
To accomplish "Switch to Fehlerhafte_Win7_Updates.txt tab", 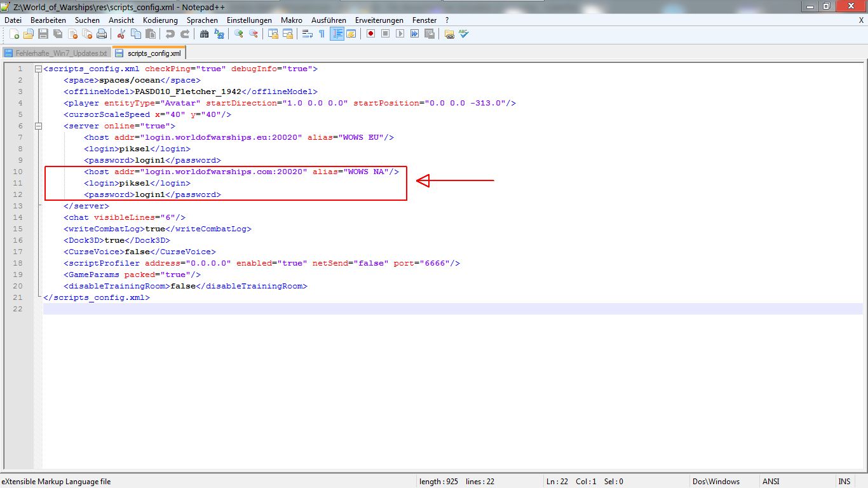I will pyautogui.click(x=56, y=53).
